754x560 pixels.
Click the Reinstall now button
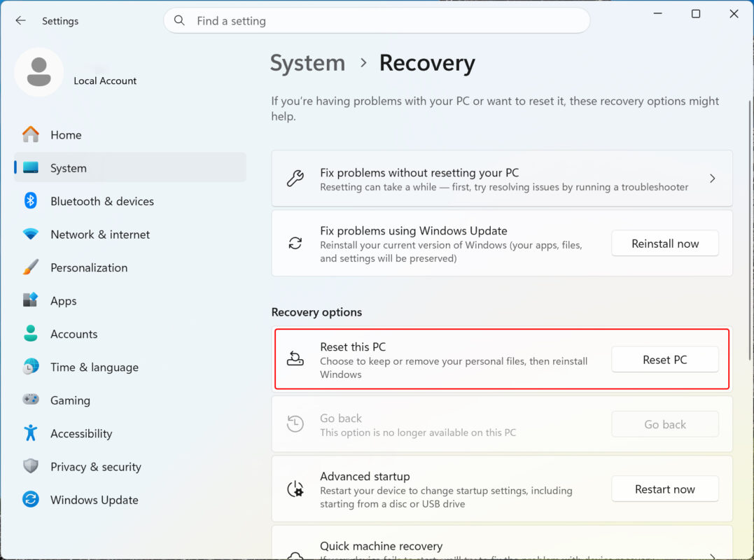pos(665,243)
